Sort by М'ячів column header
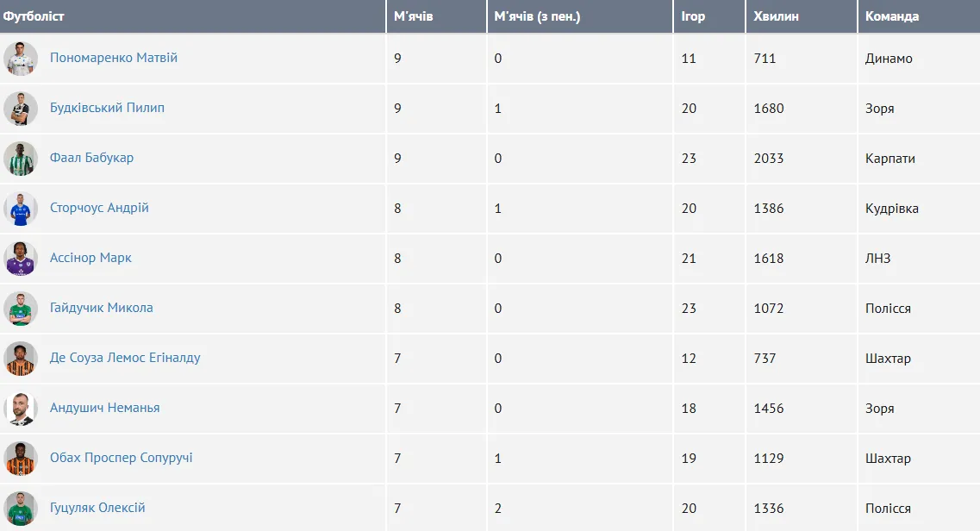 [x=414, y=16]
